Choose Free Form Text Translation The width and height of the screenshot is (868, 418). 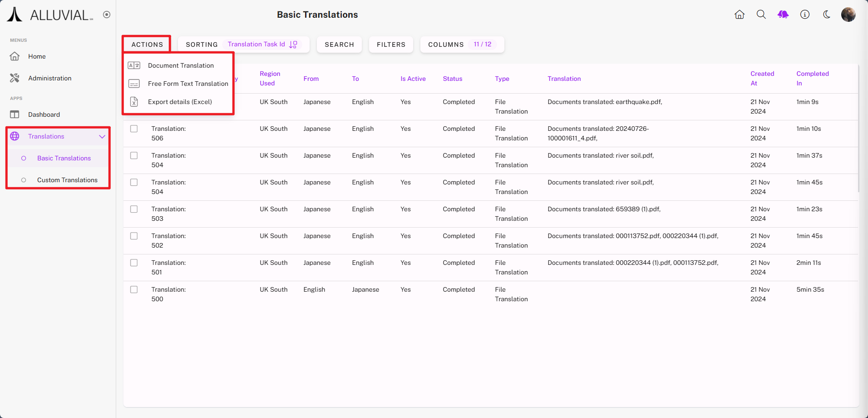(x=188, y=84)
